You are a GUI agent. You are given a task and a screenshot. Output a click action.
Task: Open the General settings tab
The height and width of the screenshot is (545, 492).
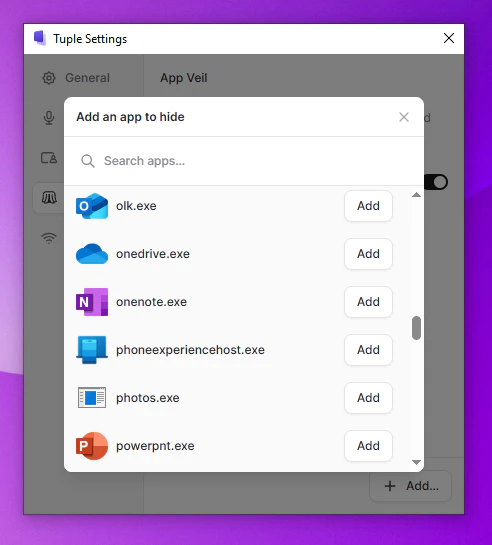click(76, 78)
